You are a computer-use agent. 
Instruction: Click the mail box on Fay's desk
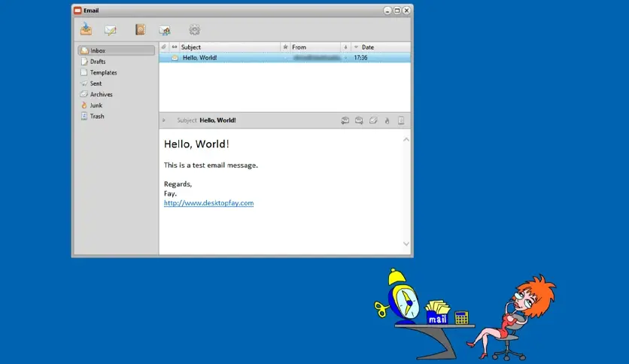(437, 312)
